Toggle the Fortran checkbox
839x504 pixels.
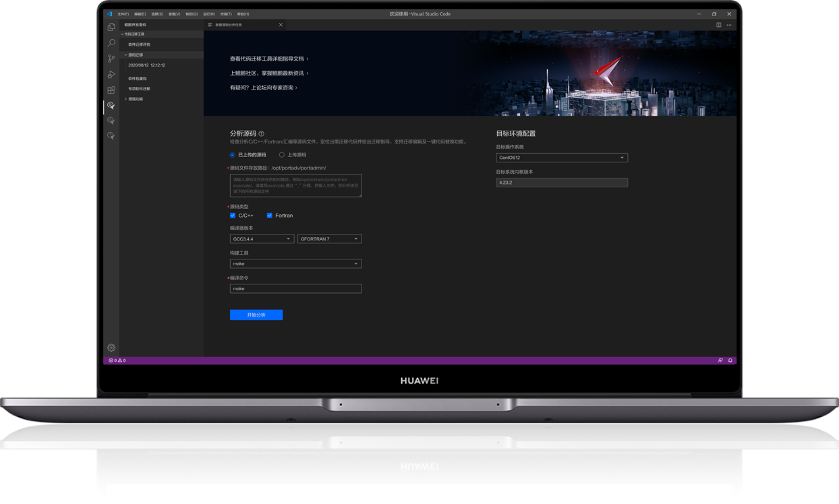click(x=270, y=216)
